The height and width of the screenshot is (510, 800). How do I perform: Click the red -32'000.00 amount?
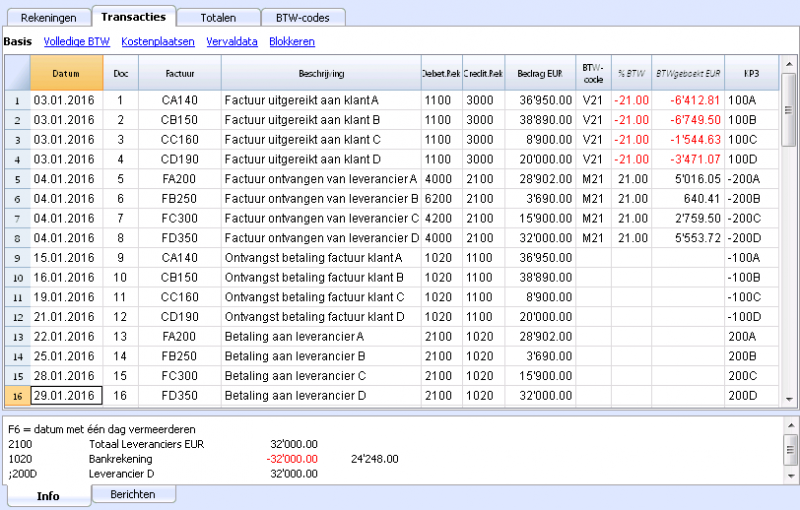pyautogui.click(x=292, y=459)
